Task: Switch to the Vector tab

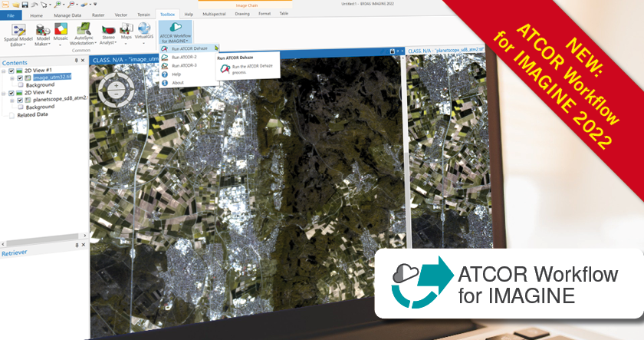Action: 121,15
